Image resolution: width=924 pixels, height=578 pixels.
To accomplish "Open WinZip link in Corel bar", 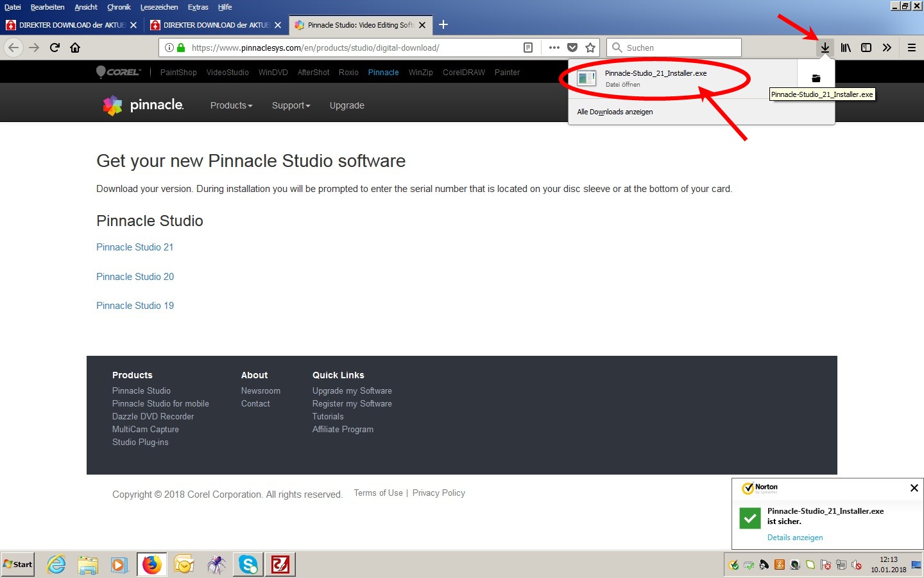I will pyautogui.click(x=421, y=73).
